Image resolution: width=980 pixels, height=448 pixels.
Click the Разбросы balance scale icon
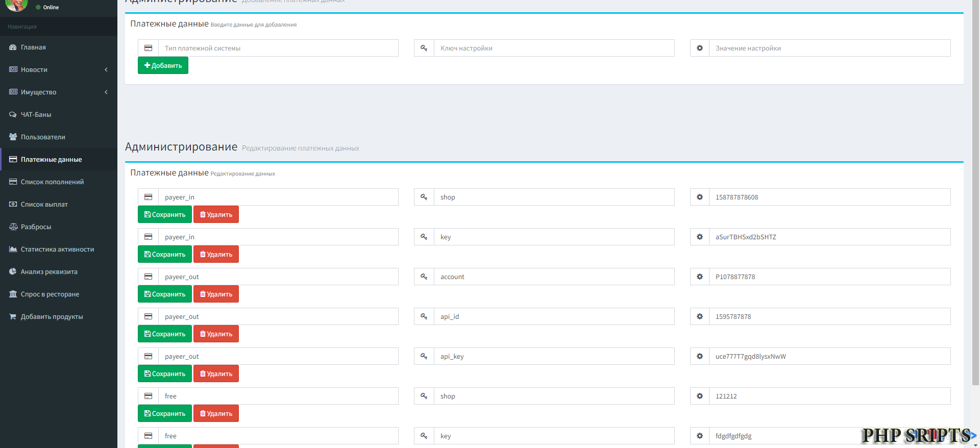(13, 227)
